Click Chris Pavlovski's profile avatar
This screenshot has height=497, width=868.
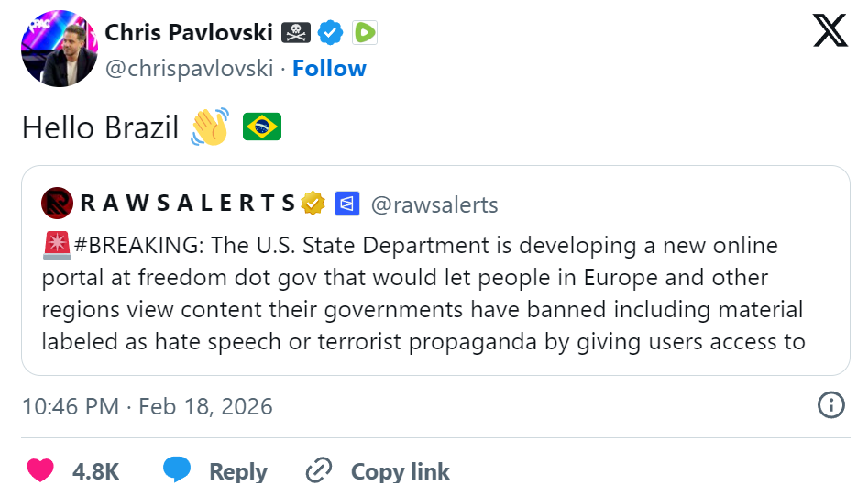click(57, 50)
